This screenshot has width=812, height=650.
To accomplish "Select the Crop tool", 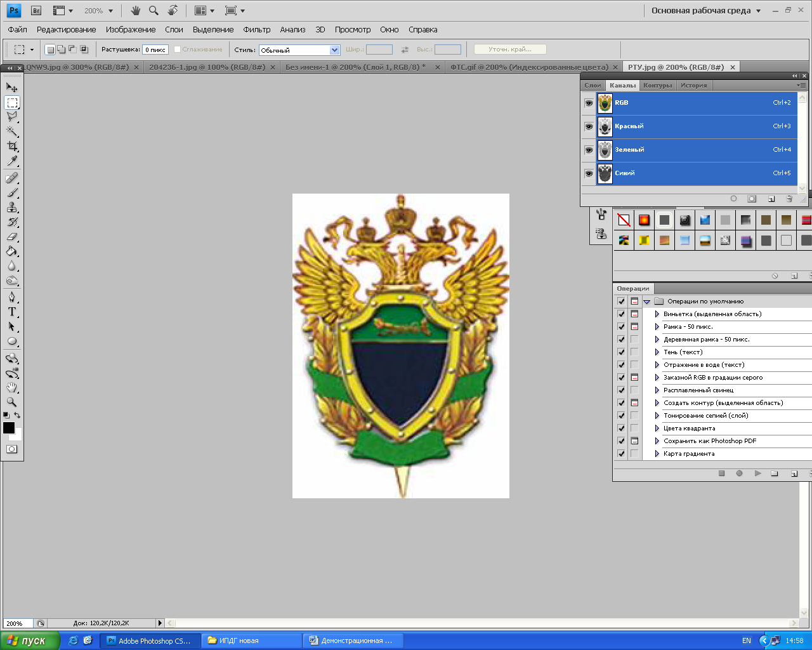I will 12,146.
